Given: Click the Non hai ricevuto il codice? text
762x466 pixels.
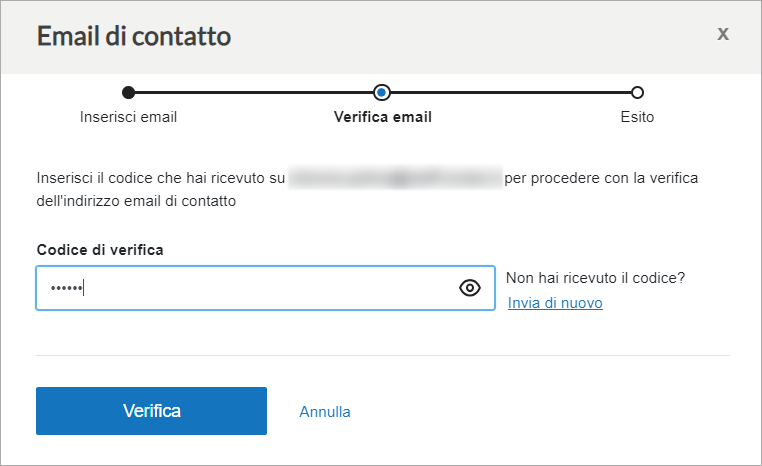Looking at the screenshot, I should [x=595, y=278].
